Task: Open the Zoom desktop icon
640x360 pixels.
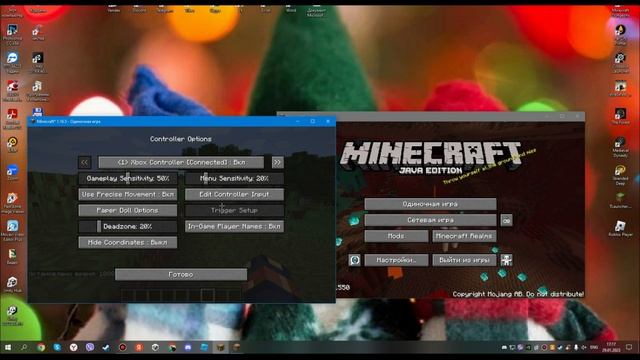Action: pyautogui.click(x=12, y=172)
